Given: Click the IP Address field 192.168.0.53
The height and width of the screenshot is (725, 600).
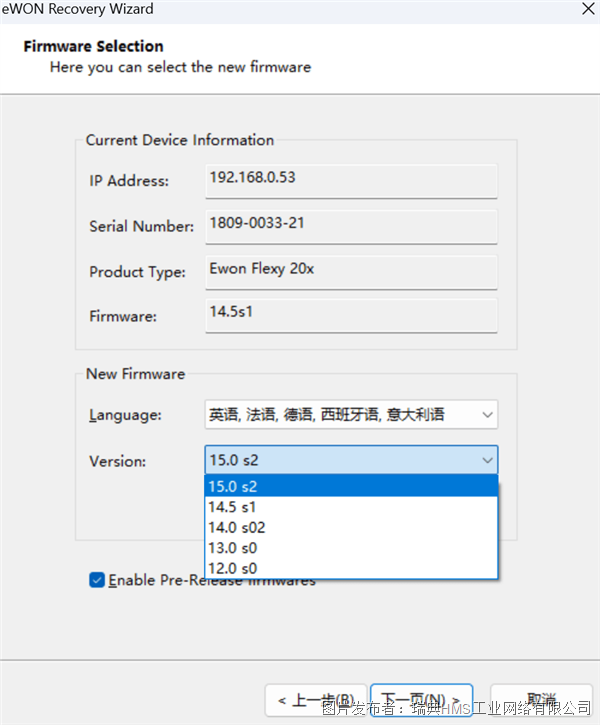Looking at the screenshot, I should (351, 181).
